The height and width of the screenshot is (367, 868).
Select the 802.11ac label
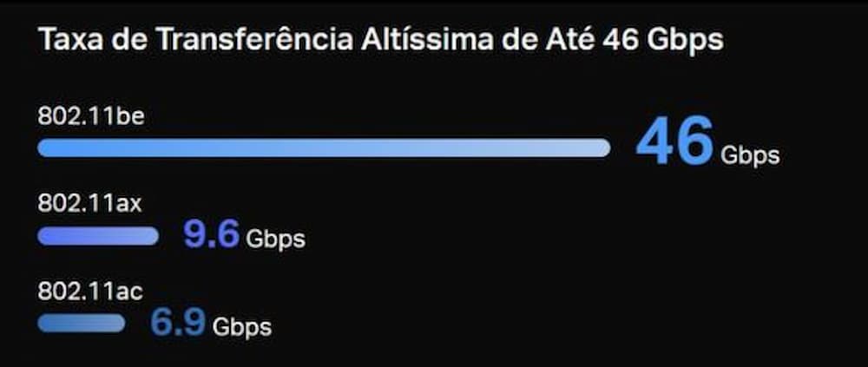pos(90,292)
